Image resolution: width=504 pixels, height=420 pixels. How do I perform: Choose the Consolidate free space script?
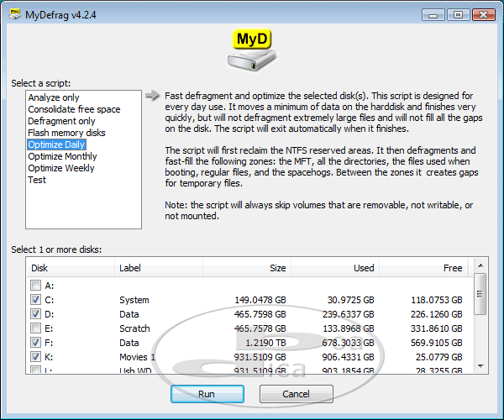click(74, 109)
